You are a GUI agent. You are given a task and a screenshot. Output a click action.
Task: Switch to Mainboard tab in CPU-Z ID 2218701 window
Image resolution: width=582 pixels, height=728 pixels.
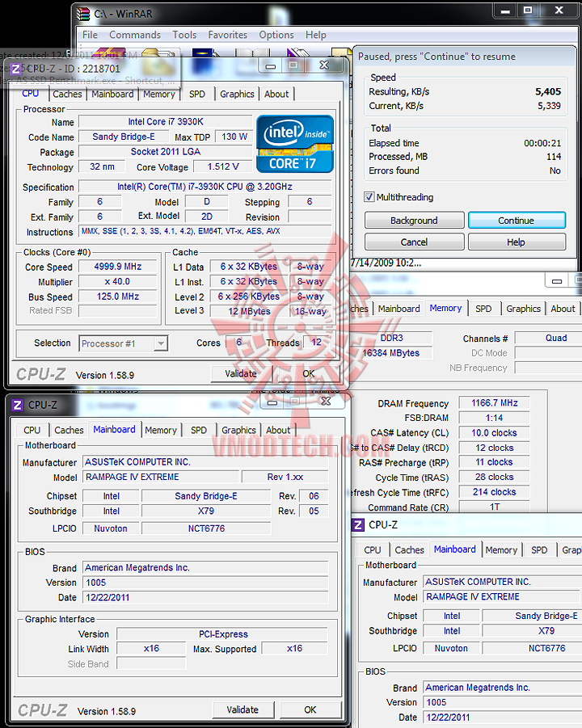click(112, 95)
